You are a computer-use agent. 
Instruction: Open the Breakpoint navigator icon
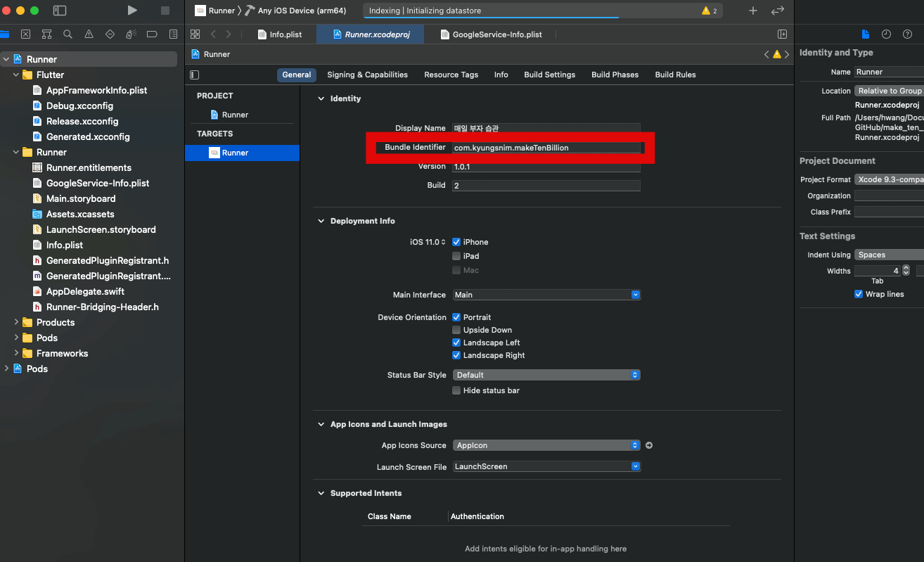click(x=152, y=34)
